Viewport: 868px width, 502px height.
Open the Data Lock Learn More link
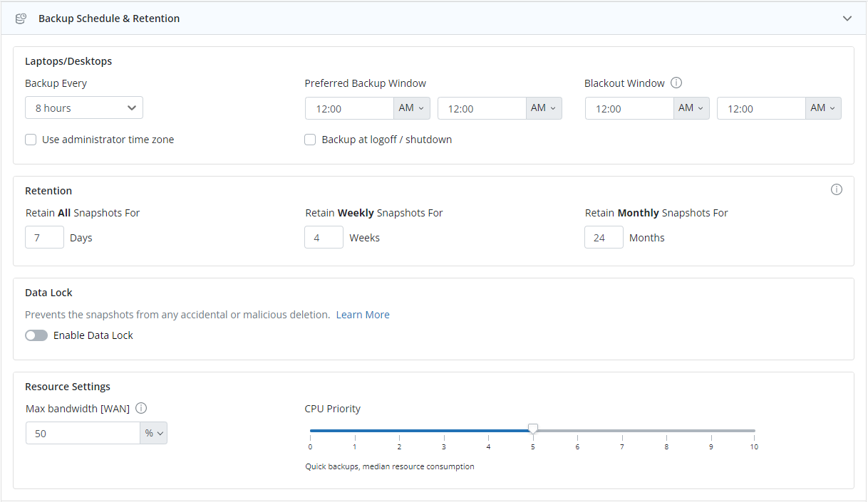363,315
